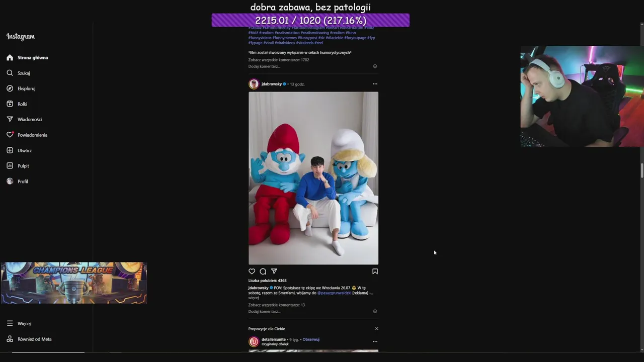Screen dimensions: 644x362
Task: Open the Szukaj search icon
Action: pyautogui.click(x=10, y=73)
